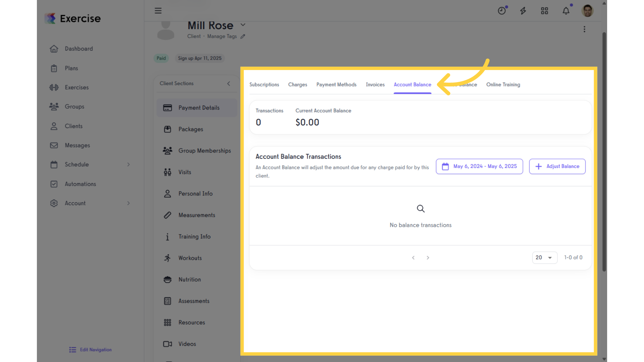Viewport: 644px width, 362px height.
Task: Go to next page of transactions
Action: pos(428,258)
